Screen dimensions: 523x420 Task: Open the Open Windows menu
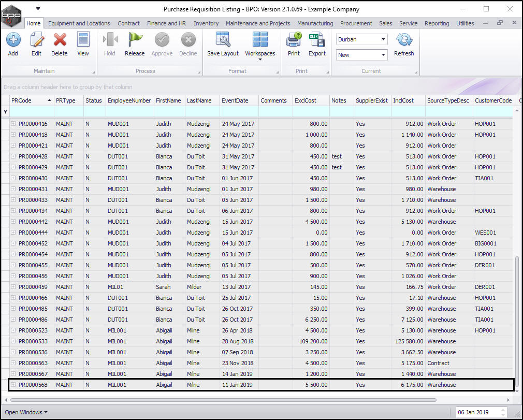[x=26, y=412]
